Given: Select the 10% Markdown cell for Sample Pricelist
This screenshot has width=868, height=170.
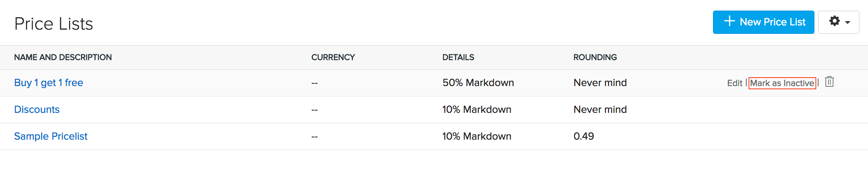Looking at the screenshot, I should 477,136.
